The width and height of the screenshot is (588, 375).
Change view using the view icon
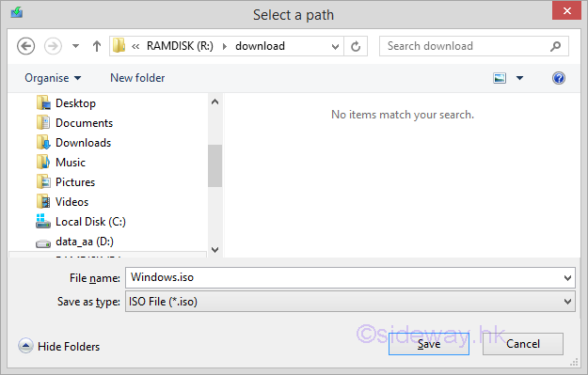500,78
